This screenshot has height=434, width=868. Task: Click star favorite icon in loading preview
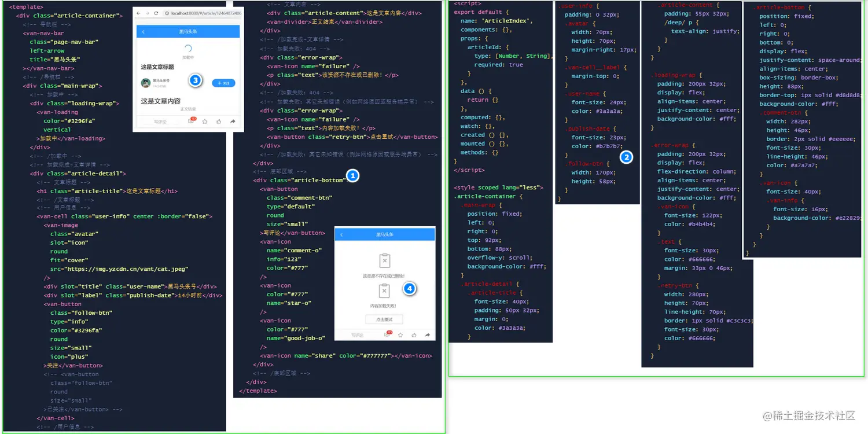coord(204,122)
